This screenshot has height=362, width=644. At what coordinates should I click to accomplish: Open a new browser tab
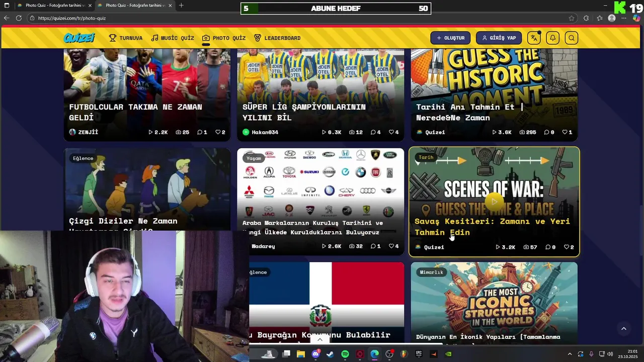pyautogui.click(x=181, y=6)
